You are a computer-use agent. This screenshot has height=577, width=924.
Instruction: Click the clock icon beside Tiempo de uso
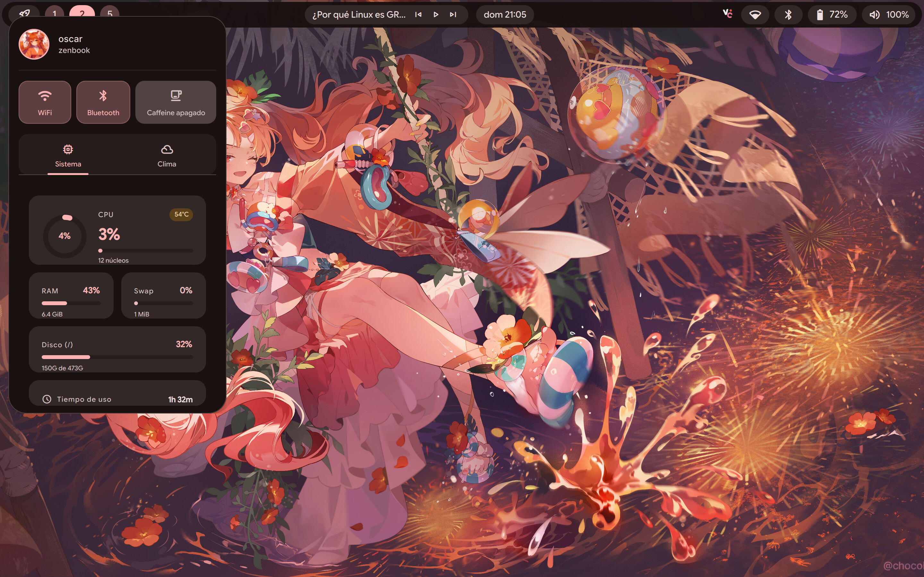pos(47,399)
